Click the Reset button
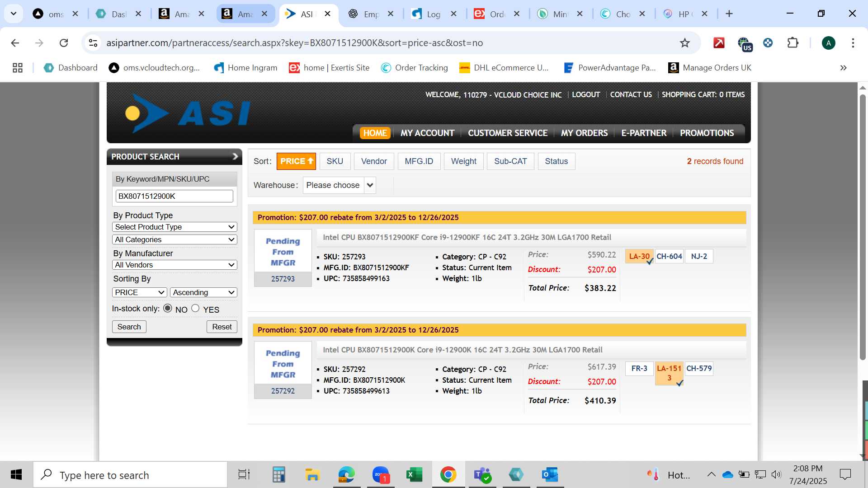 [222, 327]
